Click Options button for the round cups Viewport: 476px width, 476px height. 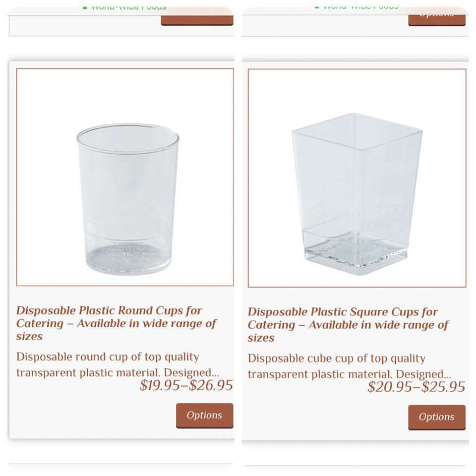tap(204, 416)
